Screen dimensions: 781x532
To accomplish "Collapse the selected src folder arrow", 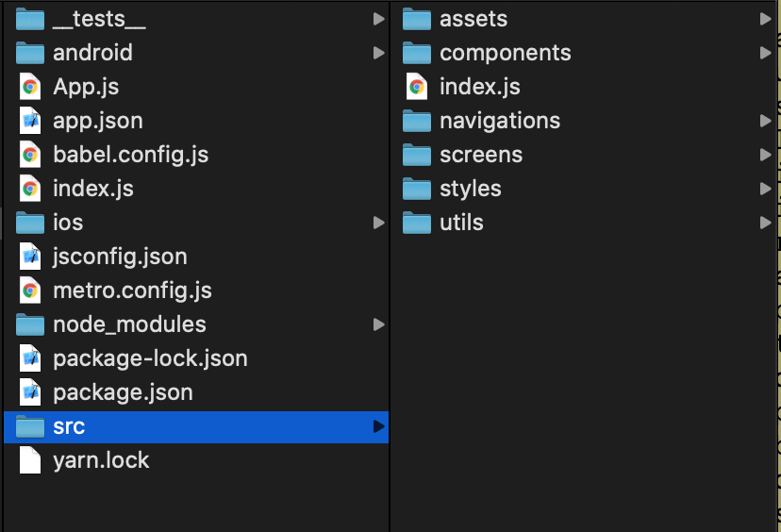I will [378, 426].
